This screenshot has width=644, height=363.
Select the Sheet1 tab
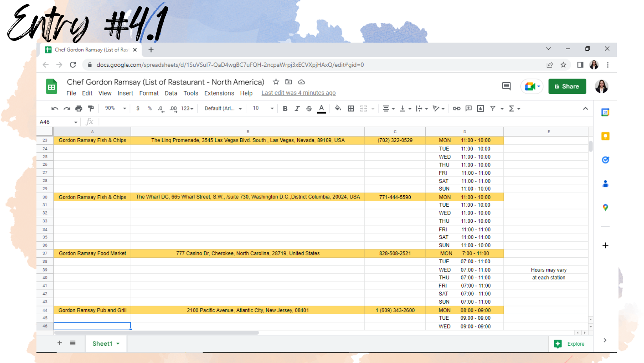(106, 343)
